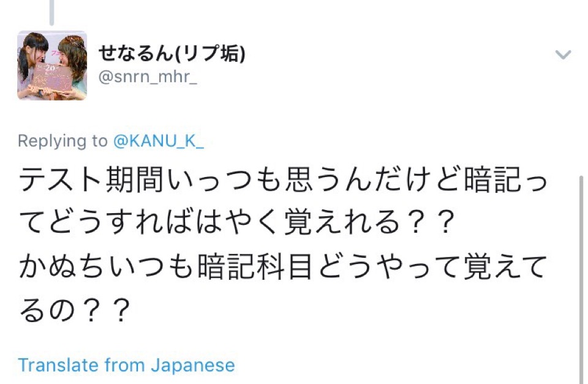Open the せなるん(リプ垢) display name

coord(172,54)
